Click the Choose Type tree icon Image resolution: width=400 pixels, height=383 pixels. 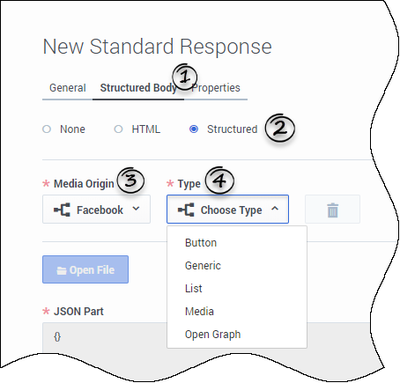tap(186, 210)
